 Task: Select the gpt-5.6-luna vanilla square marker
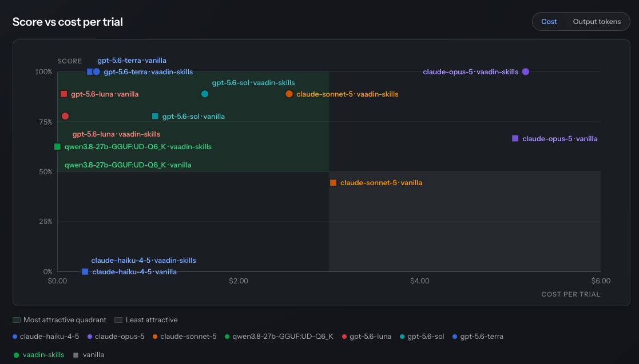pyautogui.click(x=63, y=94)
